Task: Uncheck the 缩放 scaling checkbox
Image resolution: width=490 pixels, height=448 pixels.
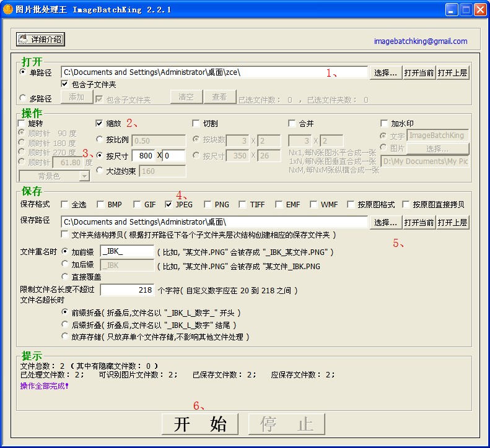Action: tap(100, 123)
